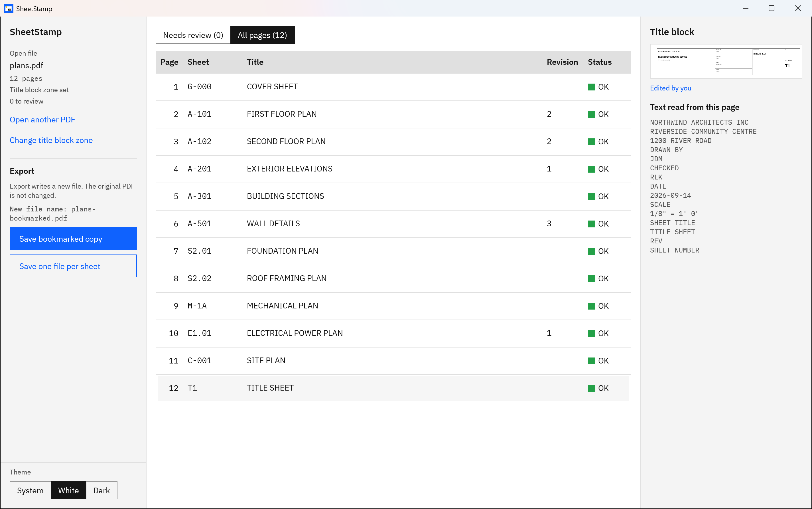Select the All pages (12) tab

262,35
